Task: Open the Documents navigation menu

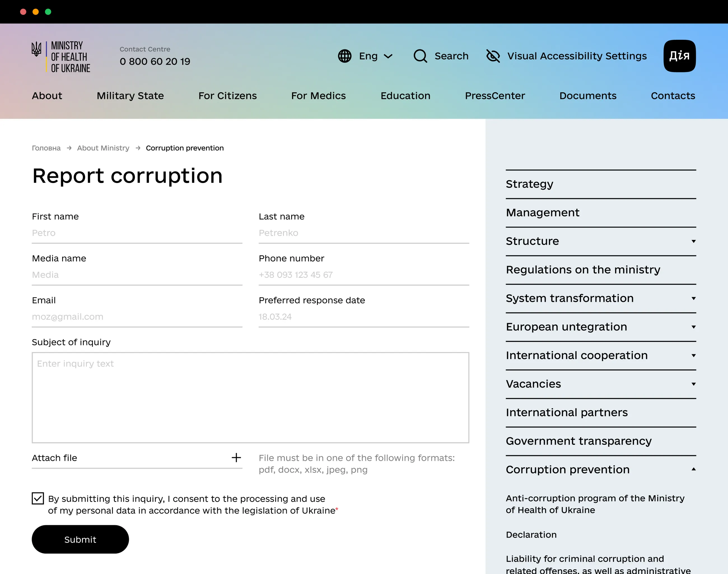Action: point(588,96)
